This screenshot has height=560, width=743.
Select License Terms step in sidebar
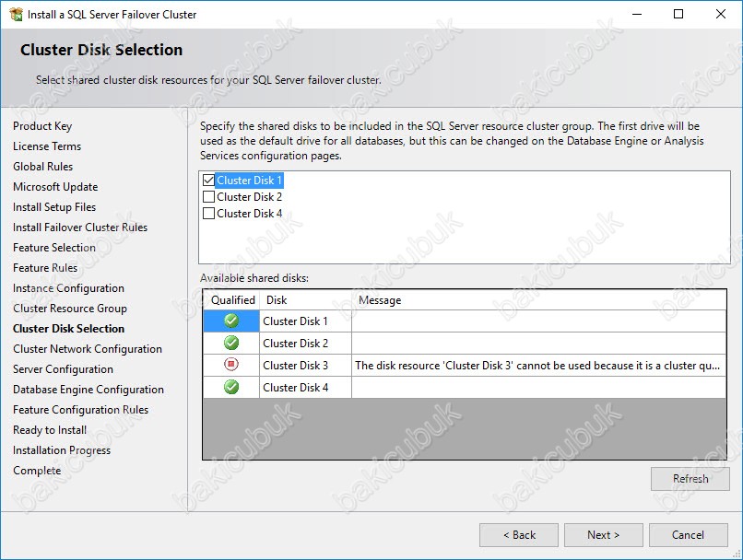click(x=47, y=146)
